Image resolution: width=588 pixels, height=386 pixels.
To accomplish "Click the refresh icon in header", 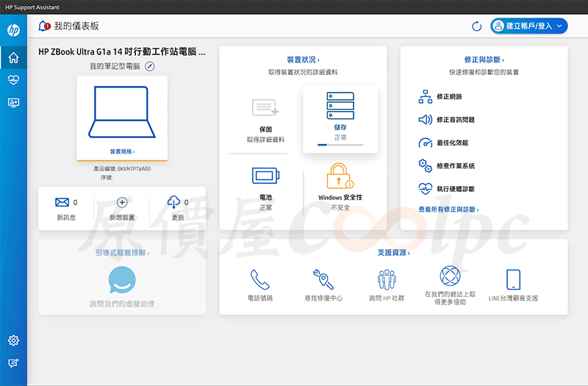I will (x=476, y=26).
